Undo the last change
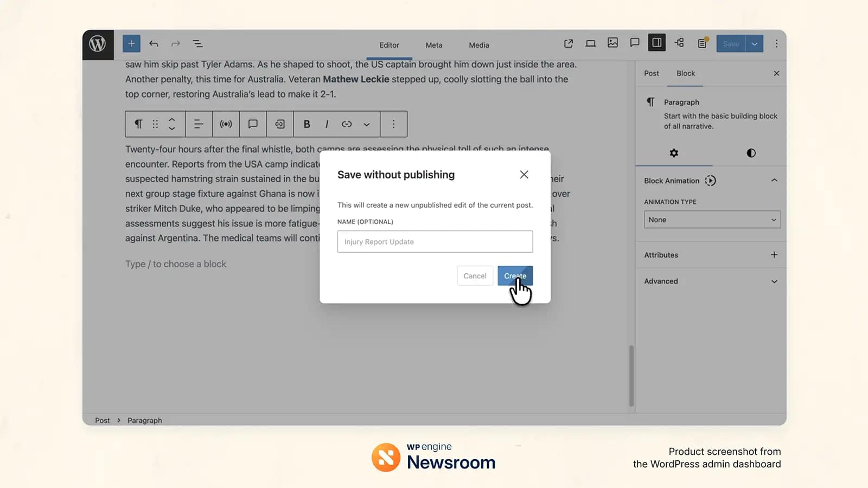868x488 pixels. [x=154, y=43]
